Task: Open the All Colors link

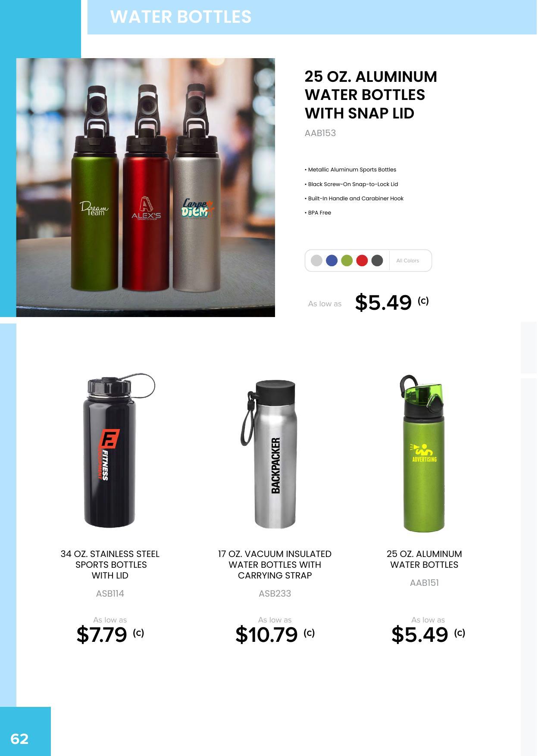Action: coord(407,261)
